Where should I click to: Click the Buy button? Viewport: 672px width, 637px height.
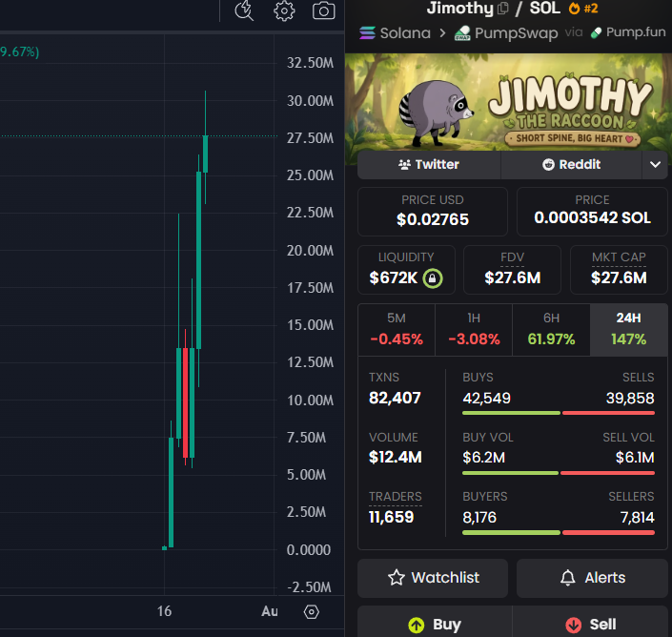435,624
